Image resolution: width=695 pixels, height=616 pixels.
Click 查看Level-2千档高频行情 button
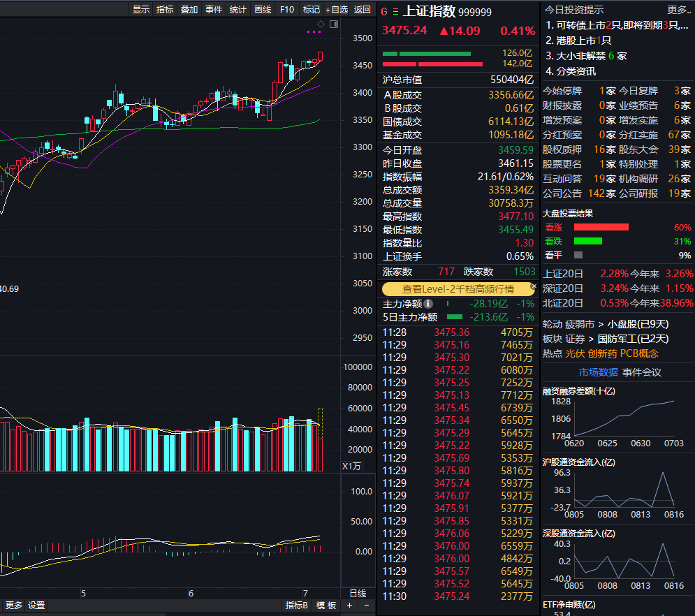[x=458, y=289]
